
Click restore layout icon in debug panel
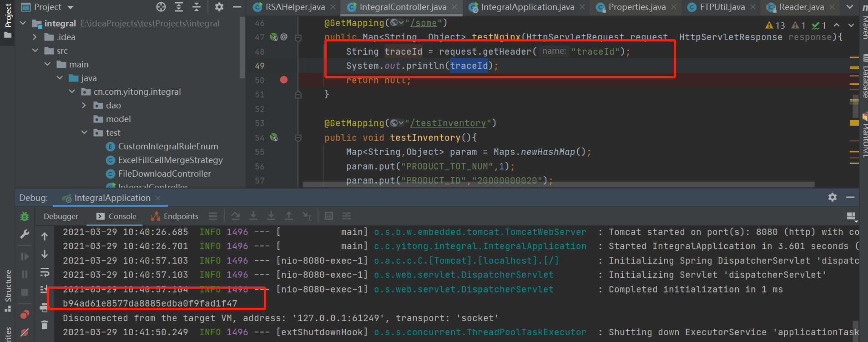851,216
